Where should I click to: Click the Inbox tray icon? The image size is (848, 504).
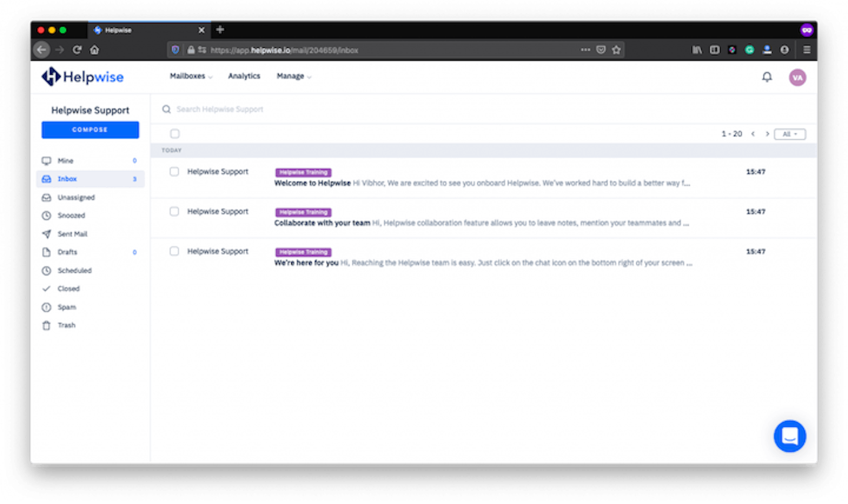point(47,179)
